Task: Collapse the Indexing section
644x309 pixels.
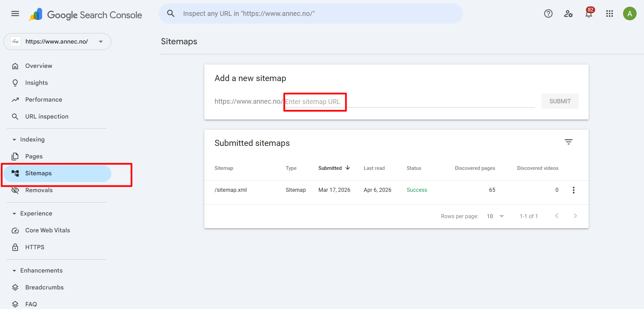Action: (14, 139)
